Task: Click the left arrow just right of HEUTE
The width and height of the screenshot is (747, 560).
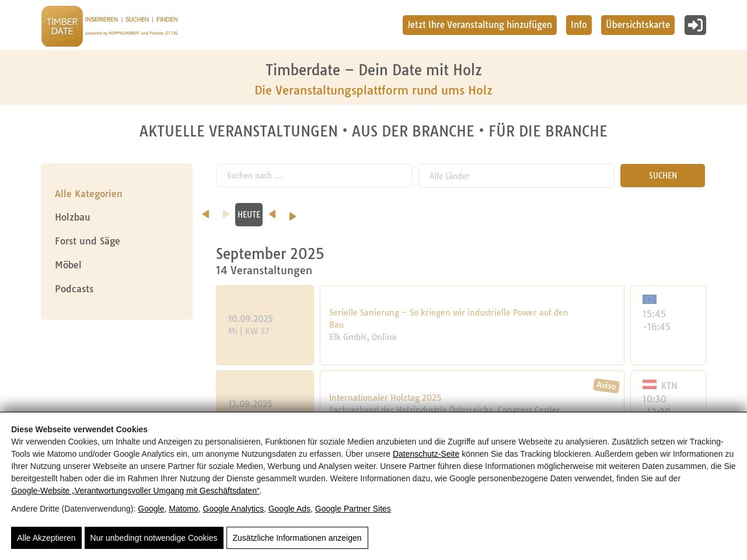Action: tap(272, 215)
